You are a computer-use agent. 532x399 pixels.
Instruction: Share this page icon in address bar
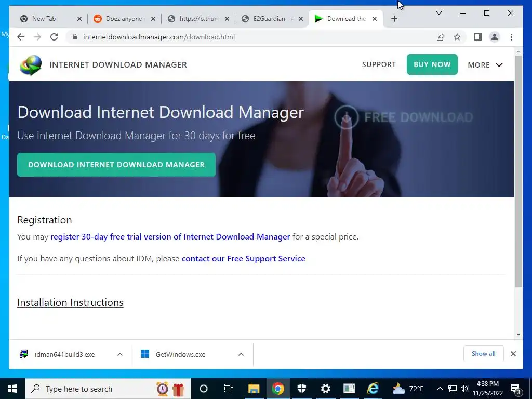(441, 37)
